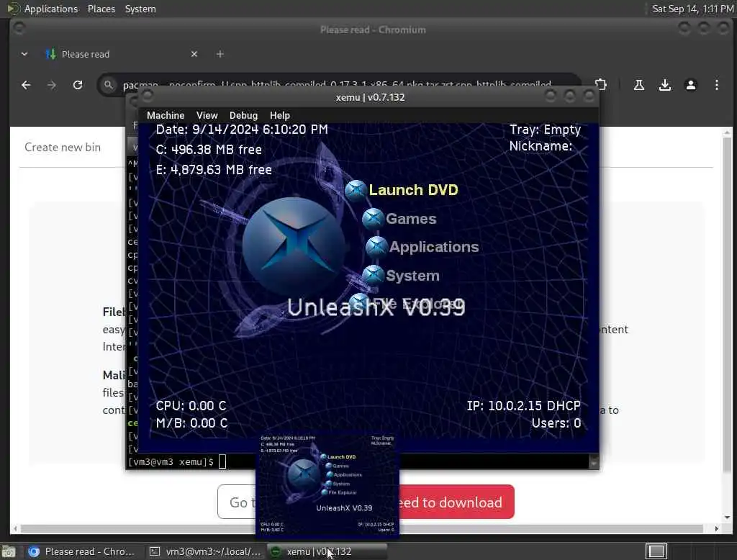Click Users: 0 text
The height and width of the screenshot is (560, 737).
click(556, 423)
